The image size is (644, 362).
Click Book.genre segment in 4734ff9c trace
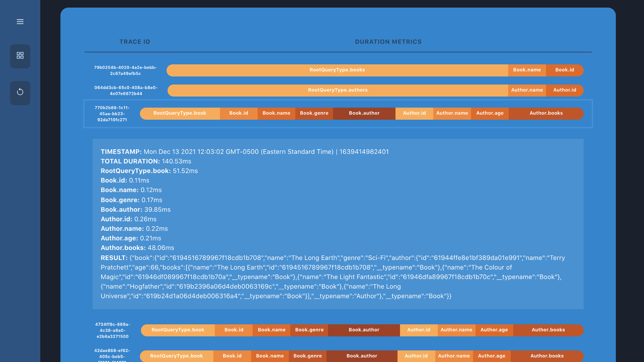(309, 330)
